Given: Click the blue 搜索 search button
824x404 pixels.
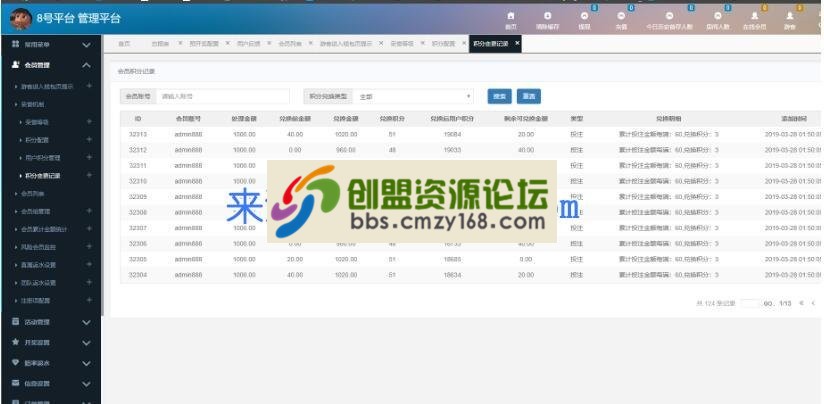Looking at the screenshot, I should point(499,97).
